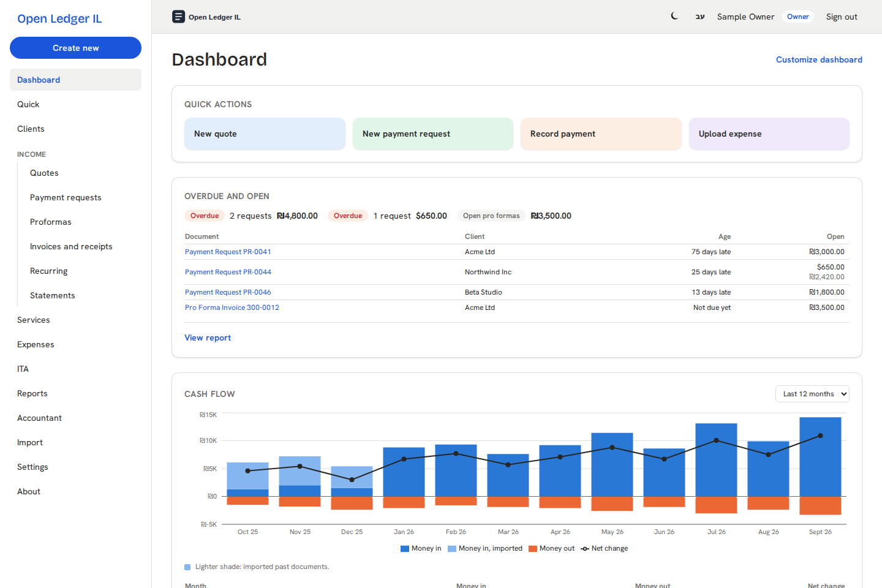
Task: Click the Age column header
Action: pyautogui.click(x=725, y=236)
